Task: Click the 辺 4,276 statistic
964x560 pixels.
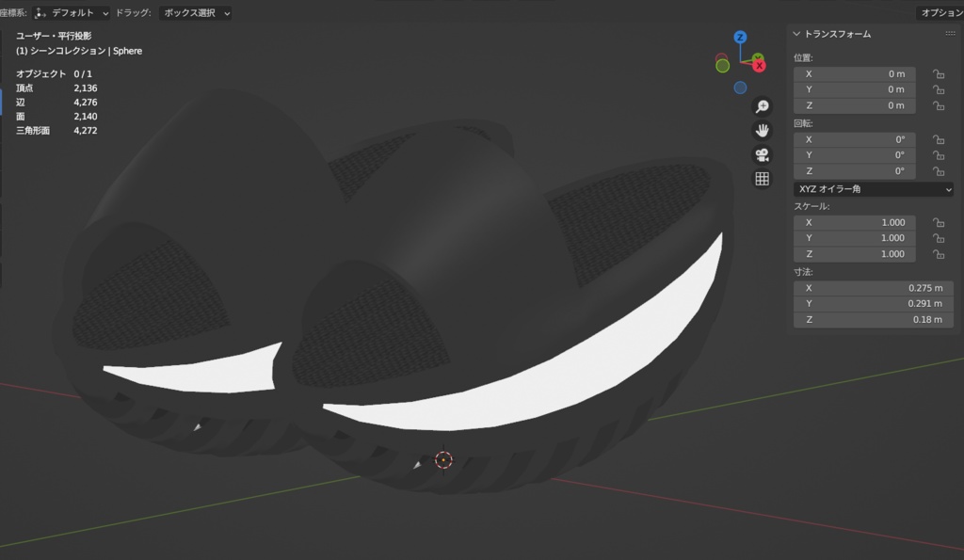Action: [56, 103]
